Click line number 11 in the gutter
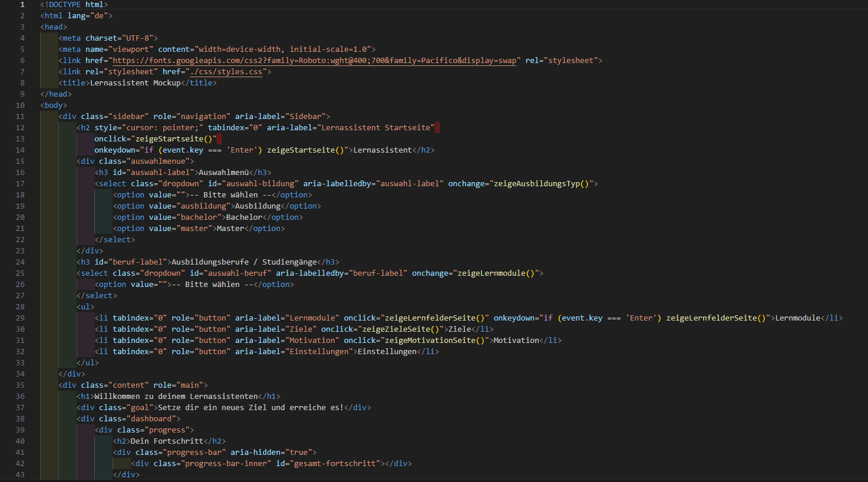The image size is (868, 482). click(20, 117)
